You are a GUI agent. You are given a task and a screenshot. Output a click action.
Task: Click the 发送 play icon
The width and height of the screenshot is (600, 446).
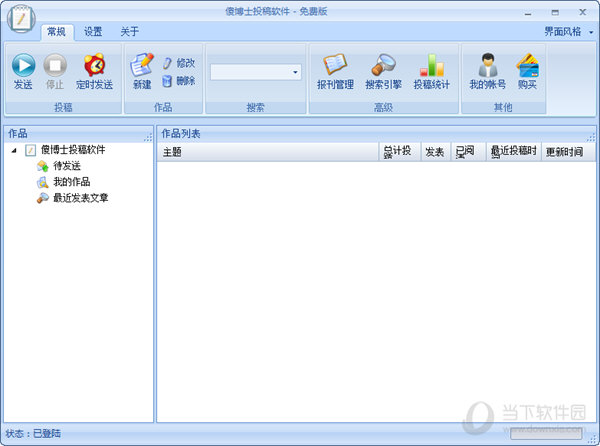click(23, 65)
